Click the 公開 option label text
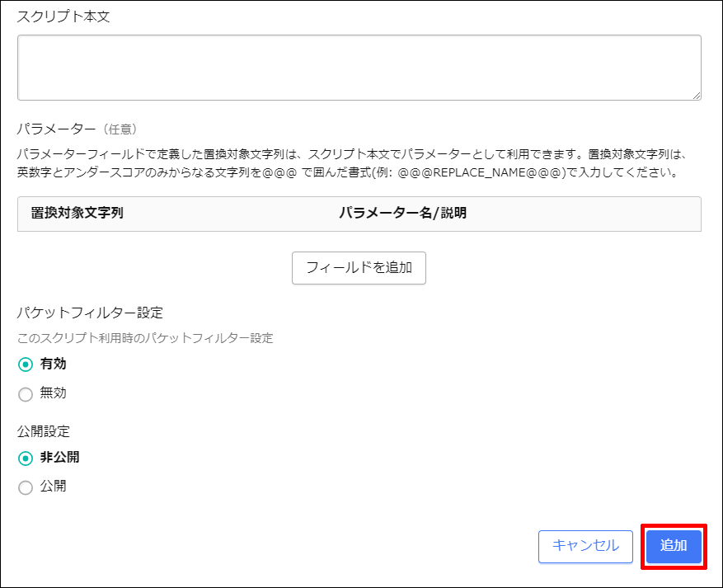This screenshot has height=588, width=723. coord(53,487)
